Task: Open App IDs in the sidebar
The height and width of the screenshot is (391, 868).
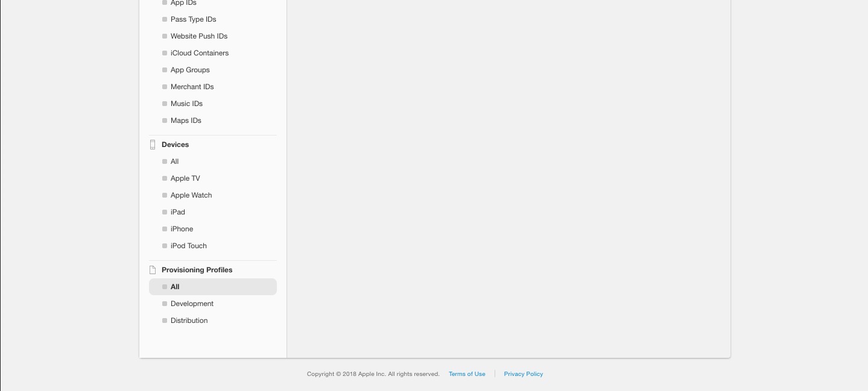Action: click(183, 3)
